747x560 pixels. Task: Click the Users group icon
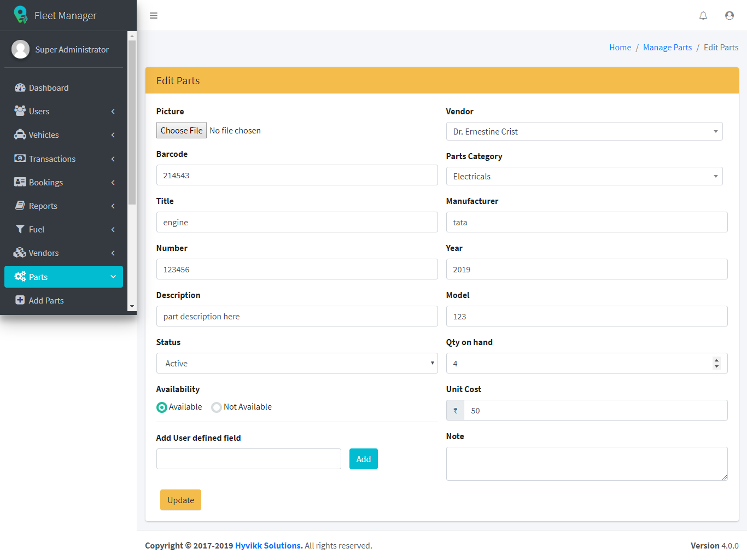pyautogui.click(x=20, y=111)
